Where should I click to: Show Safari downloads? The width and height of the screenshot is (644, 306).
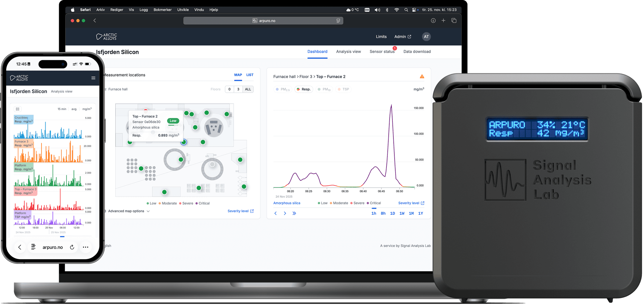433,20
